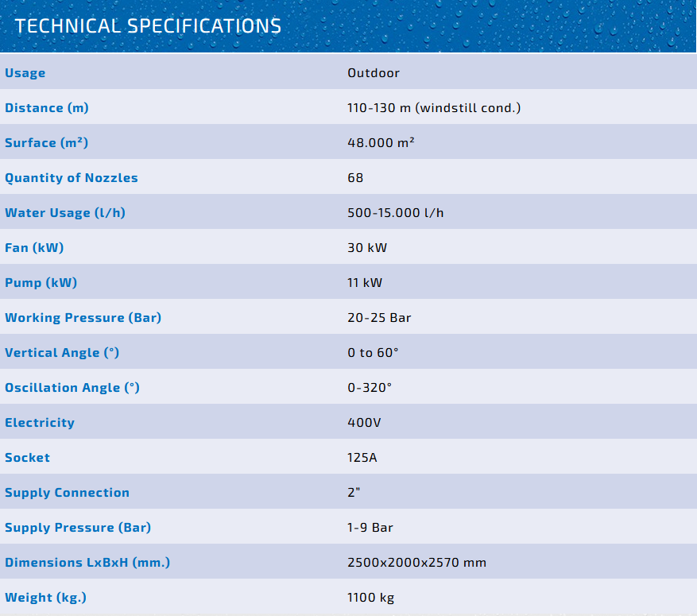Click the Water Usage (l/h) label
This screenshot has height=616, width=697.
65,213
